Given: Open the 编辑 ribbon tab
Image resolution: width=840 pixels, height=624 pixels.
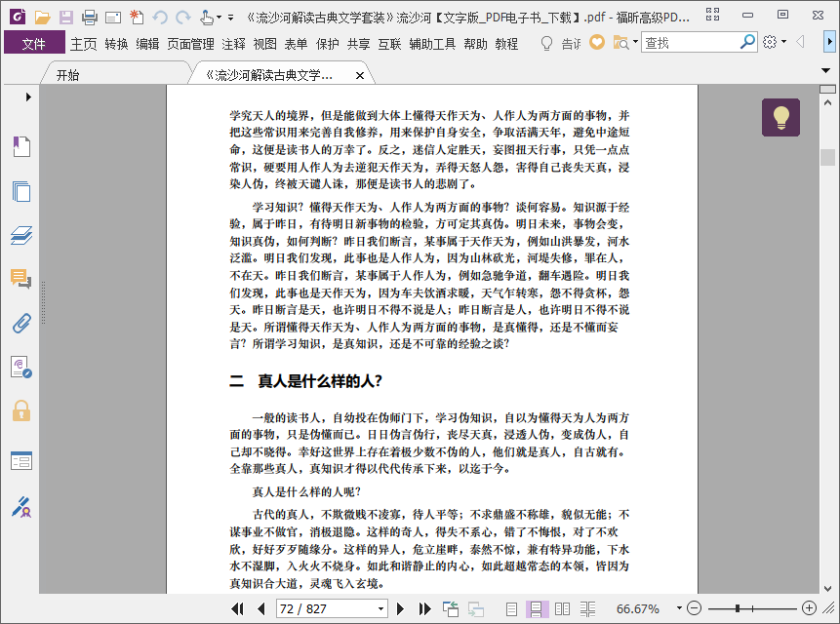Looking at the screenshot, I should [147, 43].
